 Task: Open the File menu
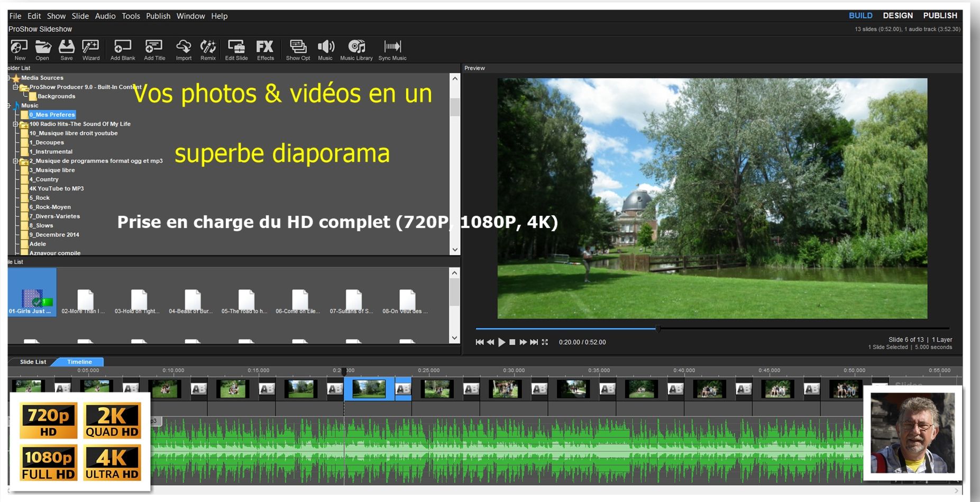click(15, 16)
